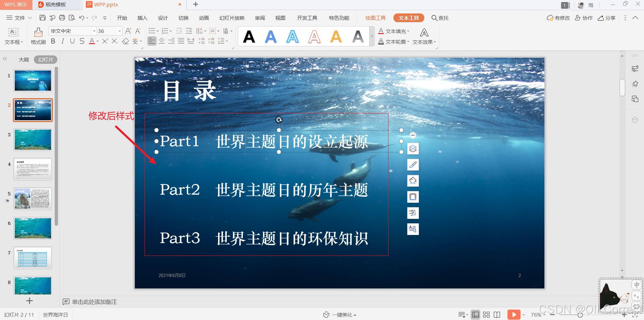Adjust the zoom slider knob in status bar
Viewport: 644px width, 320px height.
click(x=580, y=315)
